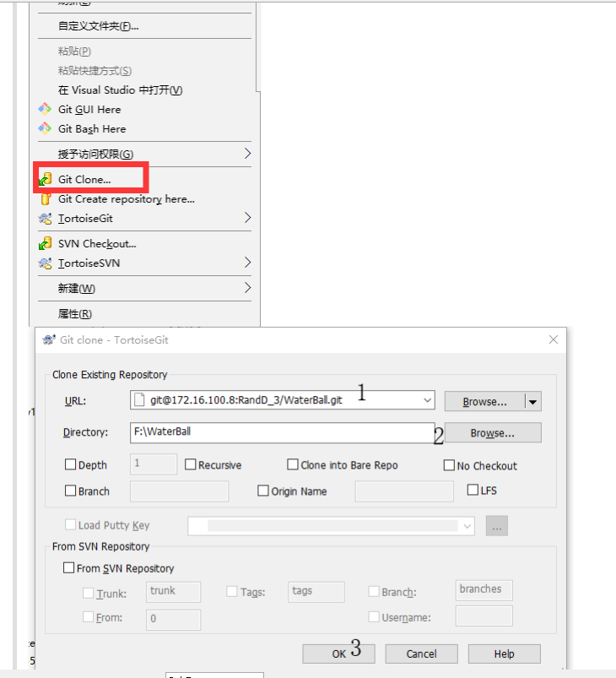Viewport: 616px width, 678px height.
Task: Click the Username text field
Action: click(x=484, y=616)
